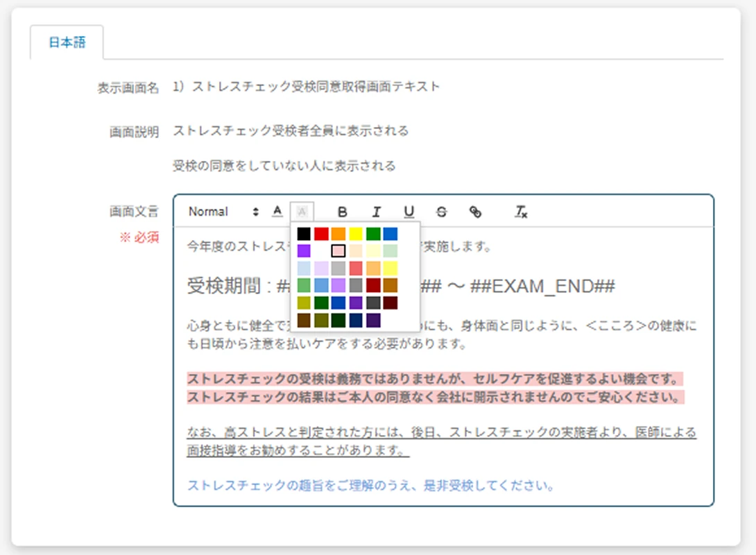Viewport: 756px width, 555px height.
Task: Pick the pale peach color swatch
Action: point(356,250)
